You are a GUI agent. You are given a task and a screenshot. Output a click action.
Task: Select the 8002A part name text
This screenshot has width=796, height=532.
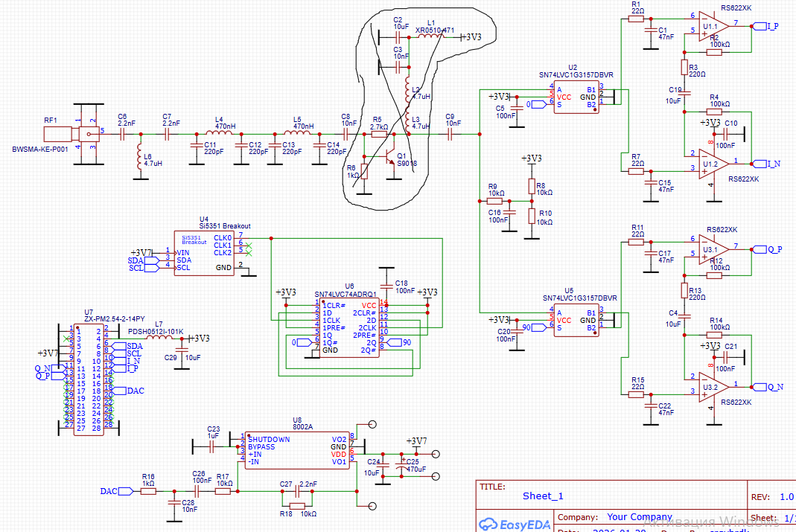tap(303, 427)
